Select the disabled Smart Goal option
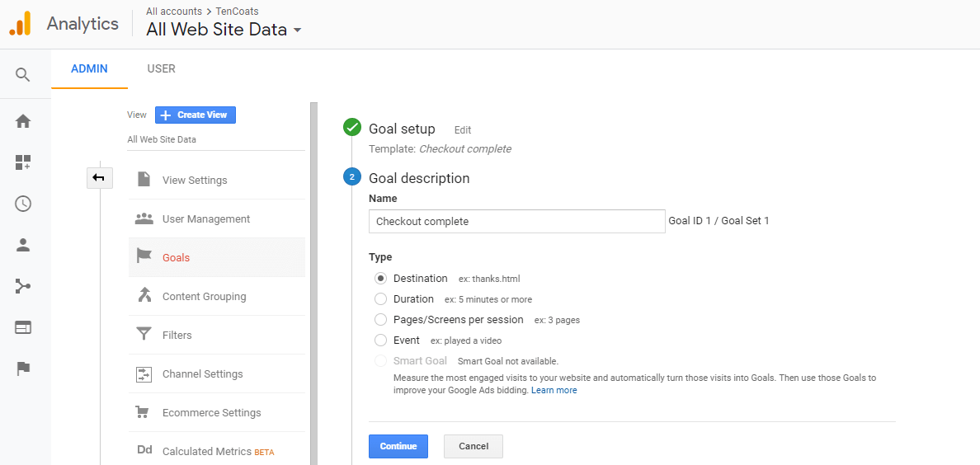Image resolution: width=980 pixels, height=465 pixels. click(x=380, y=360)
